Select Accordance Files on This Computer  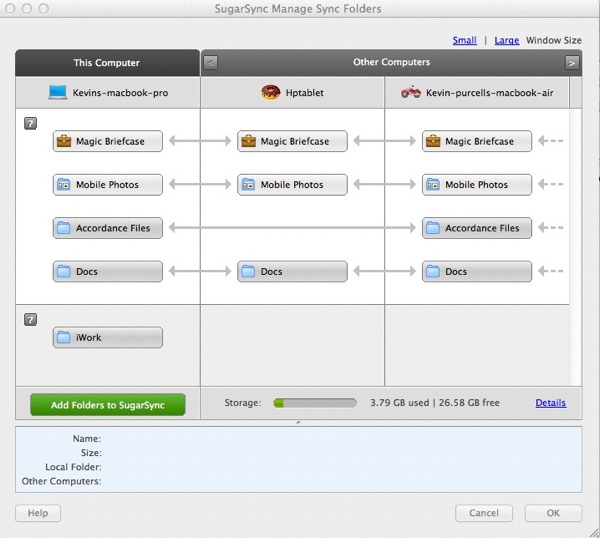tap(108, 228)
